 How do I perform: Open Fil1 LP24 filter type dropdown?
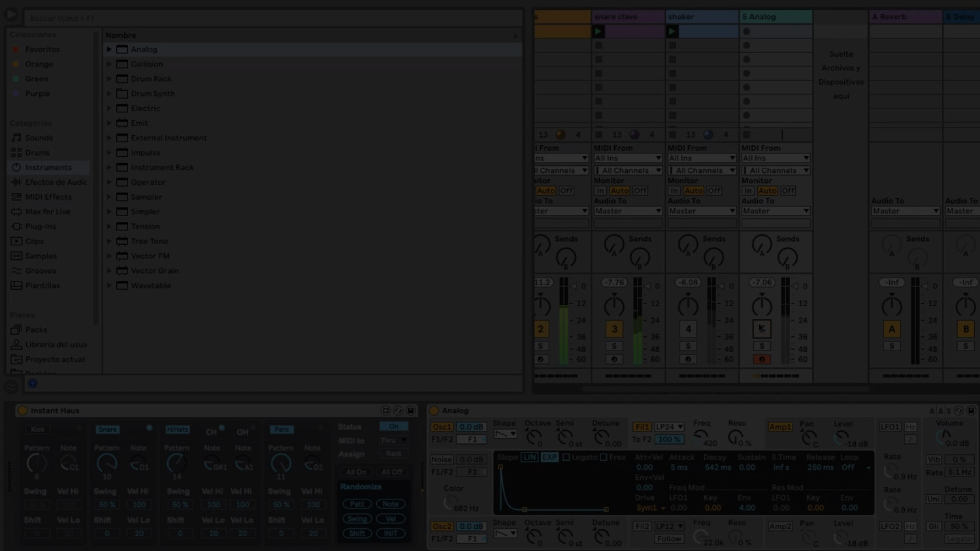coord(669,427)
